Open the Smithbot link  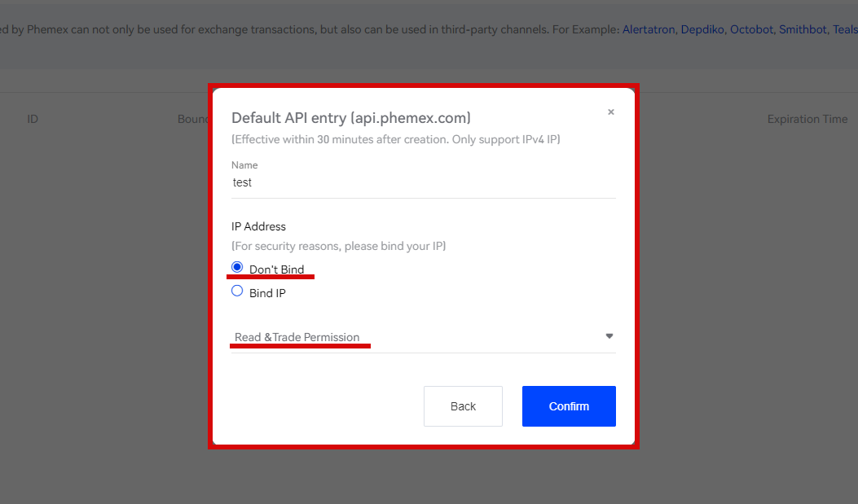pos(802,29)
